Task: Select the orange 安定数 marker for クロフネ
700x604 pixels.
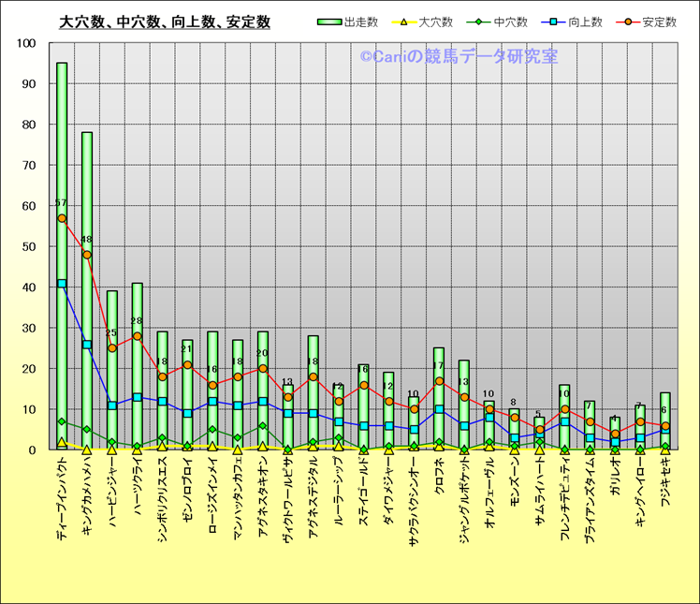Action: coord(439,381)
